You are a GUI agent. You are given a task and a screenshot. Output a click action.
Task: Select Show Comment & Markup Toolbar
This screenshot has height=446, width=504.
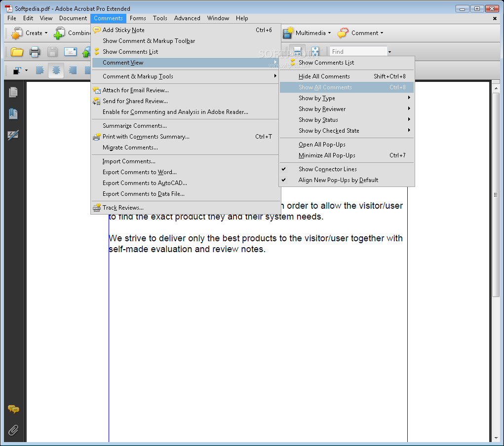click(x=186, y=41)
